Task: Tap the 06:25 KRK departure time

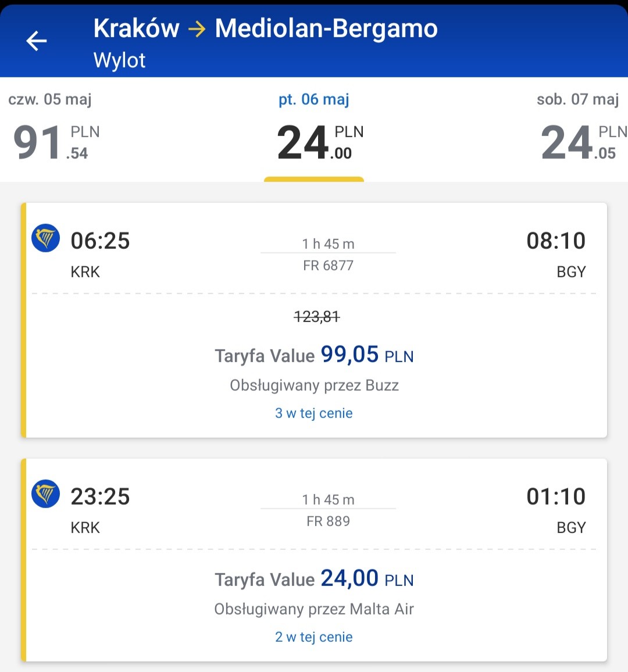Action: tap(101, 241)
